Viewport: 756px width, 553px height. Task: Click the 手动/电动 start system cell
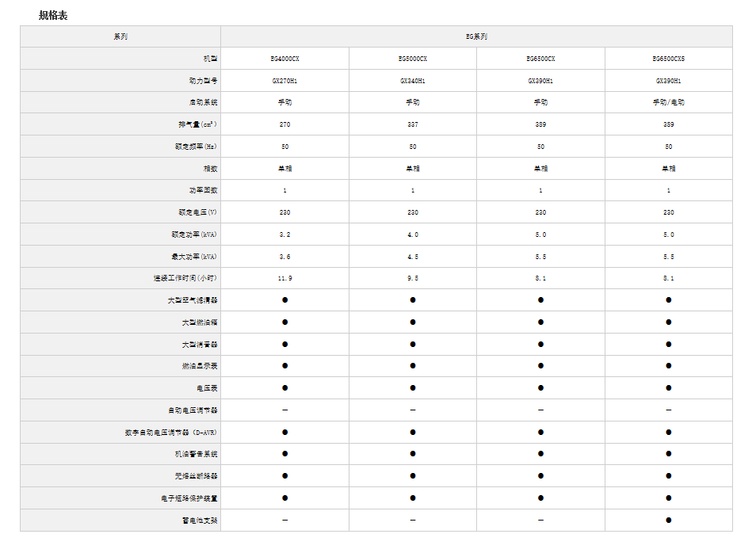point(668,102)
